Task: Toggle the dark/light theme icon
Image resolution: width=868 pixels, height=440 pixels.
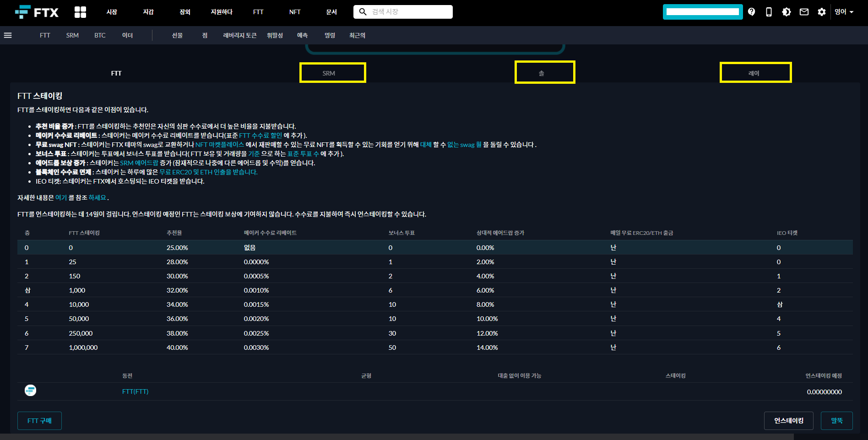Action: [x=786, y=12]
